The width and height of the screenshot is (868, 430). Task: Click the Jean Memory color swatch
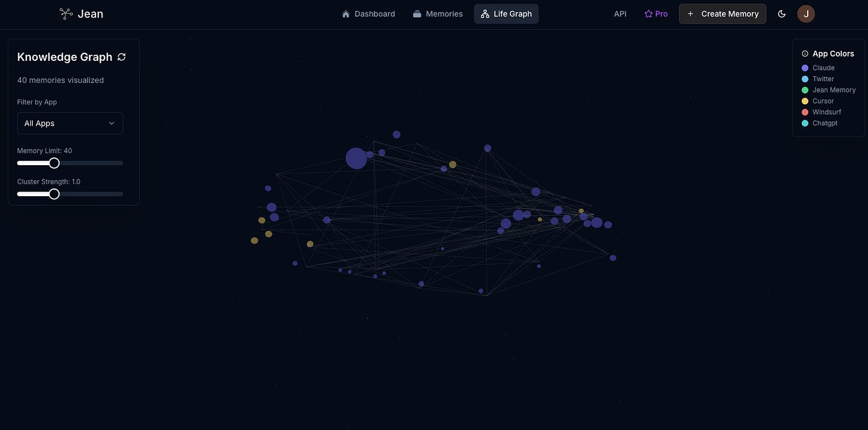tap(805, 90)
